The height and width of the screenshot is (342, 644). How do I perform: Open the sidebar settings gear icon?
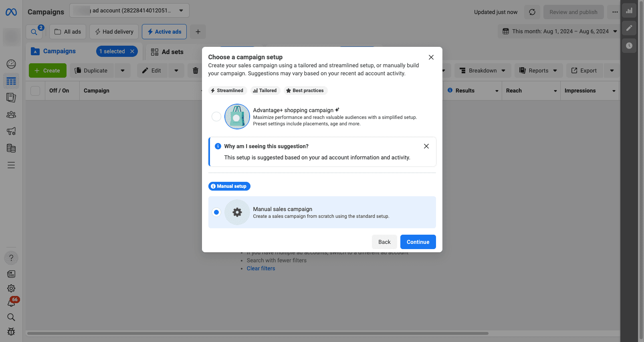coord(11,288)
